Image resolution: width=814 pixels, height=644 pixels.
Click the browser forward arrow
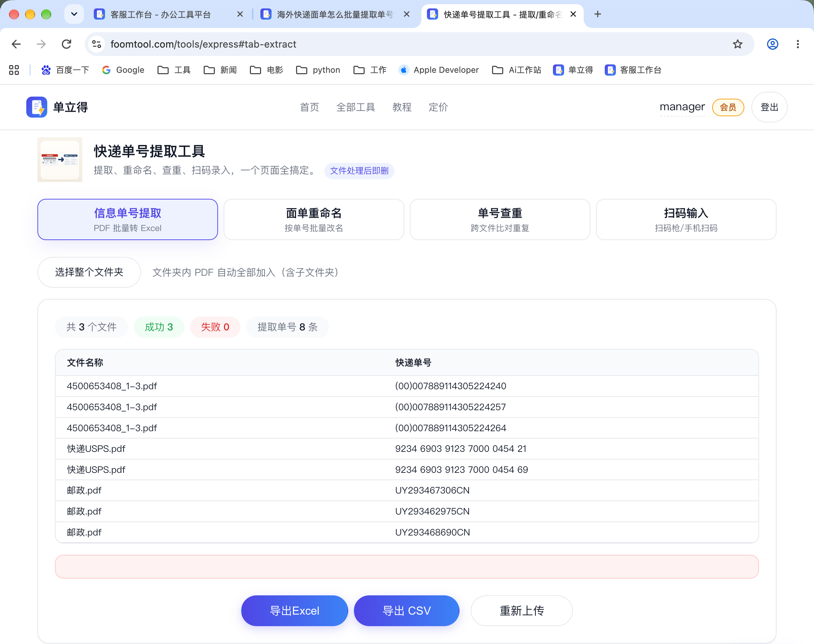tap(41, 44)
